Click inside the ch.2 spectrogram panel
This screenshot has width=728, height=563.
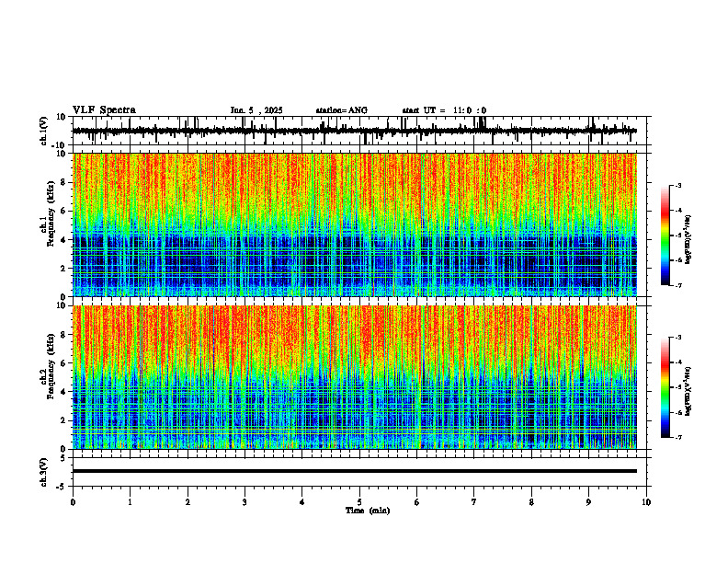coord(354,377)
